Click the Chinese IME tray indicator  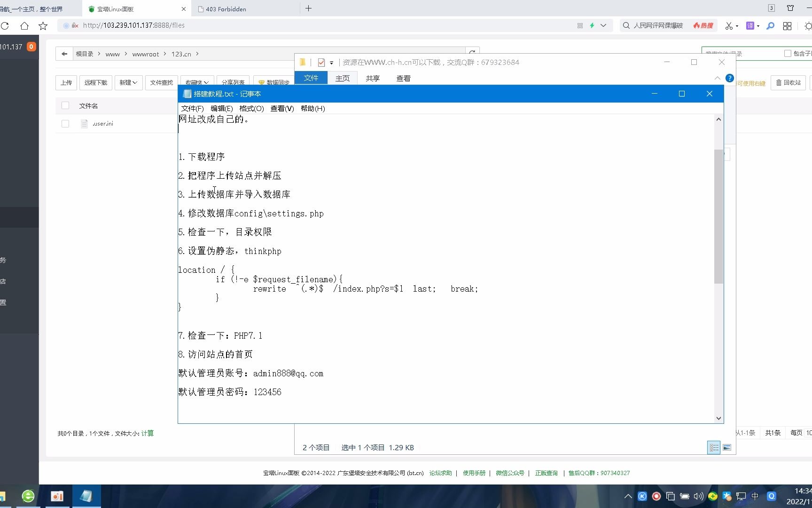point(755,496)
